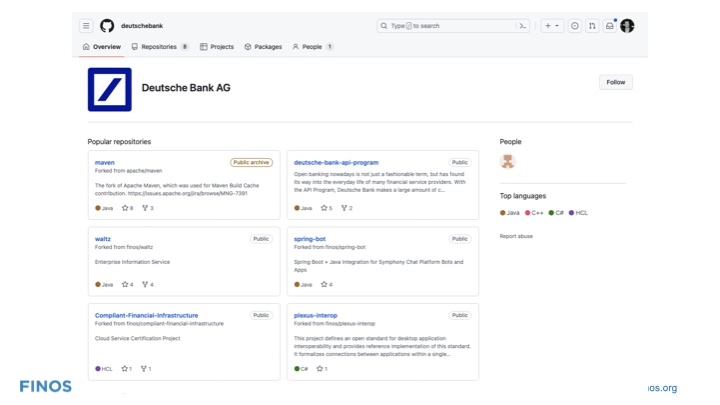The image size is (720, 405).
Task: Click the 'Deutsche Bank AG' organization title
Action: coord(186,88)
